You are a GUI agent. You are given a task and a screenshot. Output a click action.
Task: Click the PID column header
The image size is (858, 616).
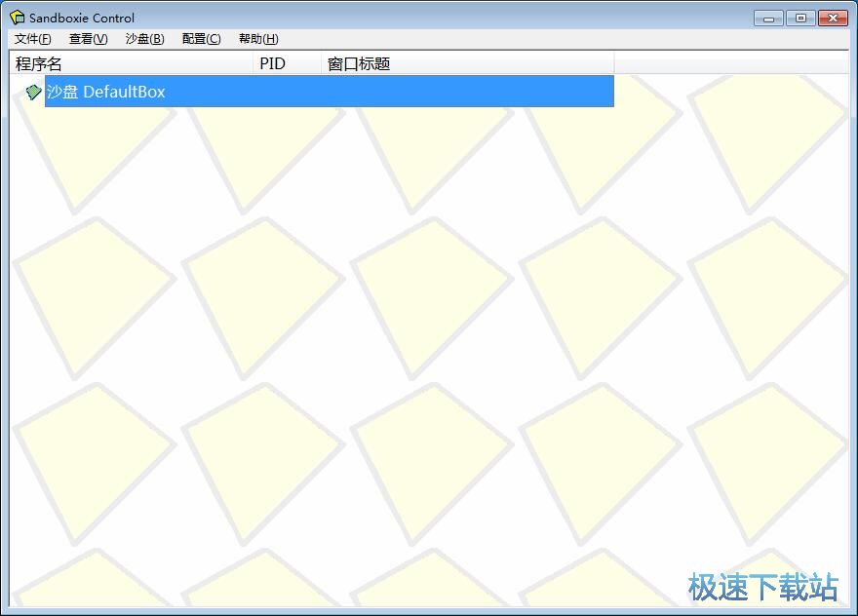tap(288, 64)
